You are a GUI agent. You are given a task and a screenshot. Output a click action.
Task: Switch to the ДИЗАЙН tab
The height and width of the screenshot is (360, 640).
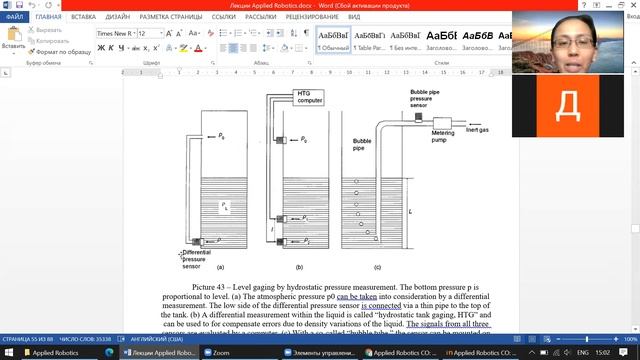(118, 17)
